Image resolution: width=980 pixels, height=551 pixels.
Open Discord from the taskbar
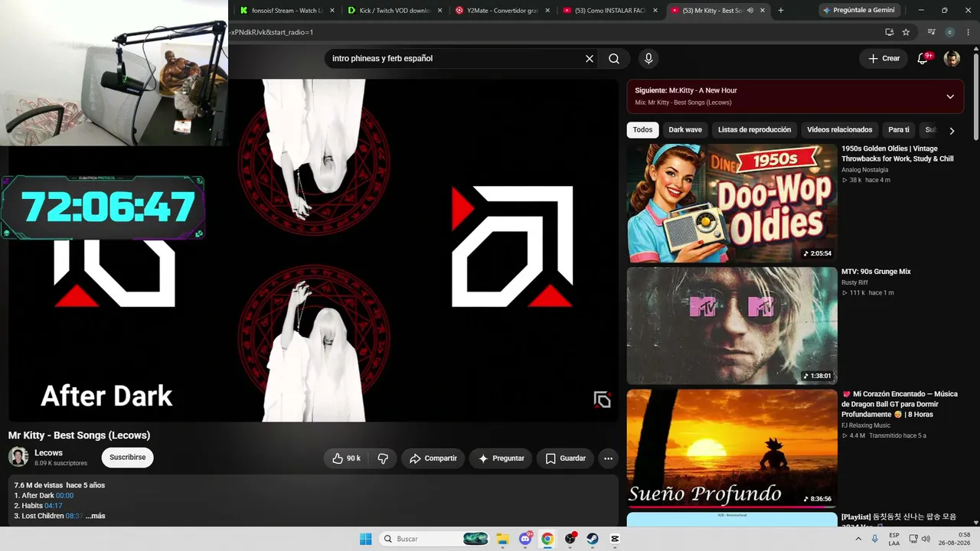[x=525, y=539]
